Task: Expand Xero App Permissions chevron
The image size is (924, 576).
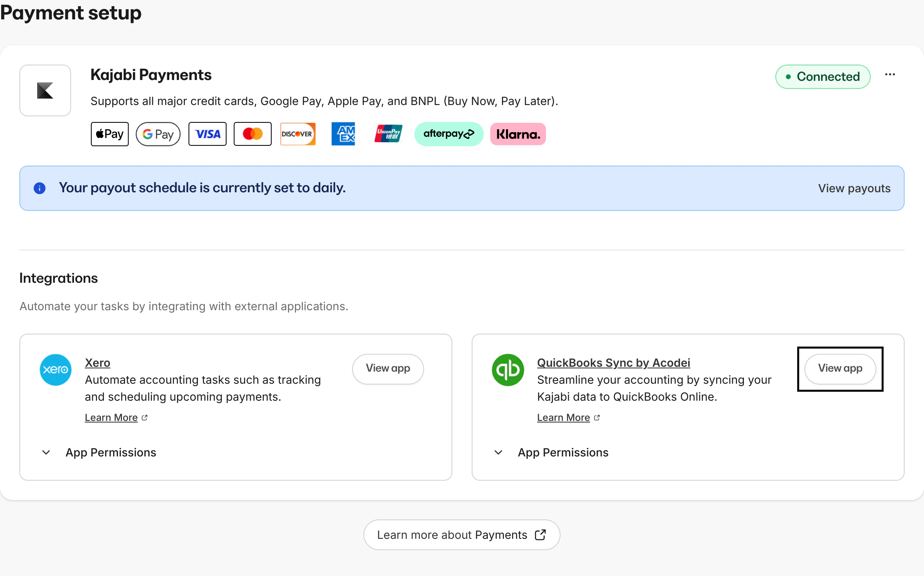Action: coord(46,452)
